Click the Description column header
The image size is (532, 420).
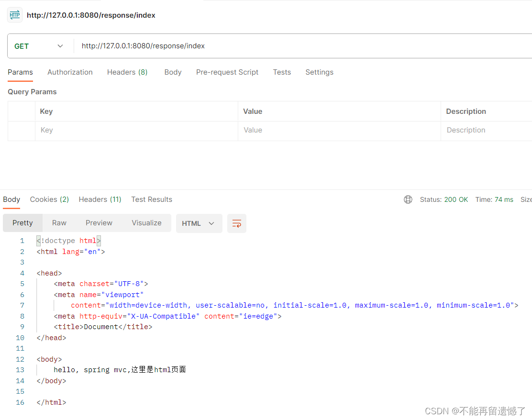pos(466,111)
